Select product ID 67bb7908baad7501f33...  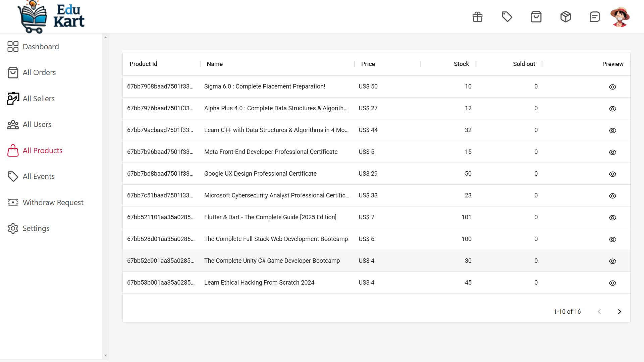[x=160, y=86]
